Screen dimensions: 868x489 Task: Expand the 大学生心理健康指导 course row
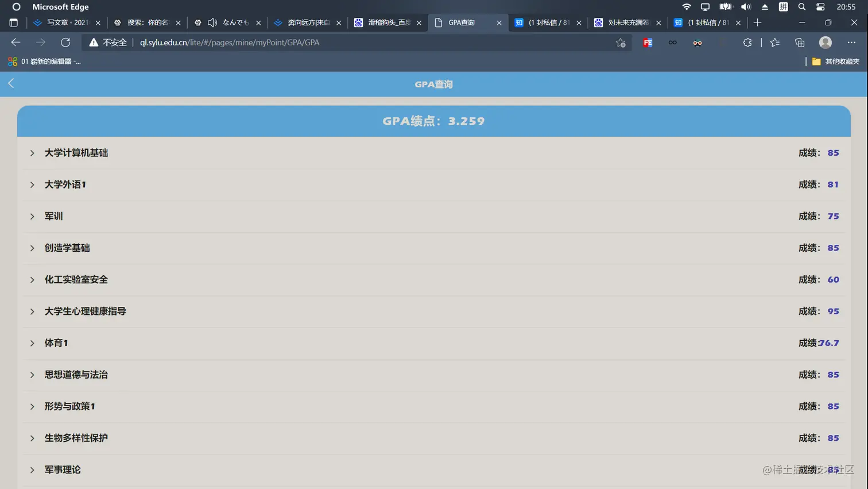click(433, 311)
